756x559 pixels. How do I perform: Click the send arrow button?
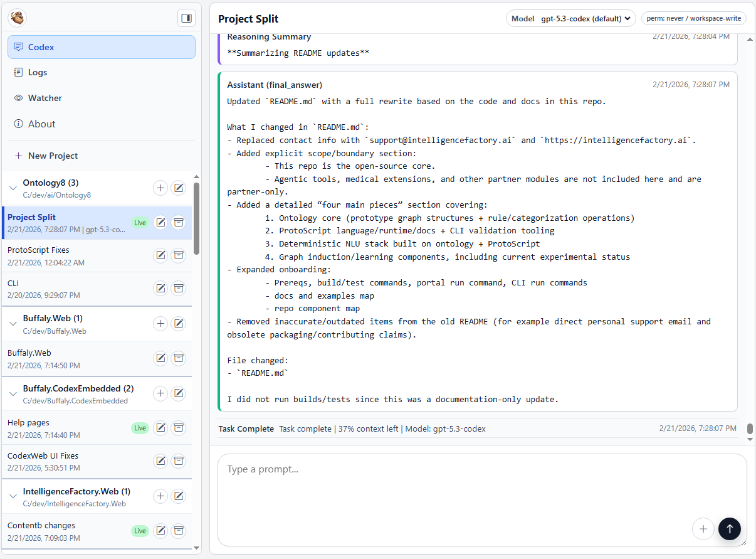(x=730, y=529)
